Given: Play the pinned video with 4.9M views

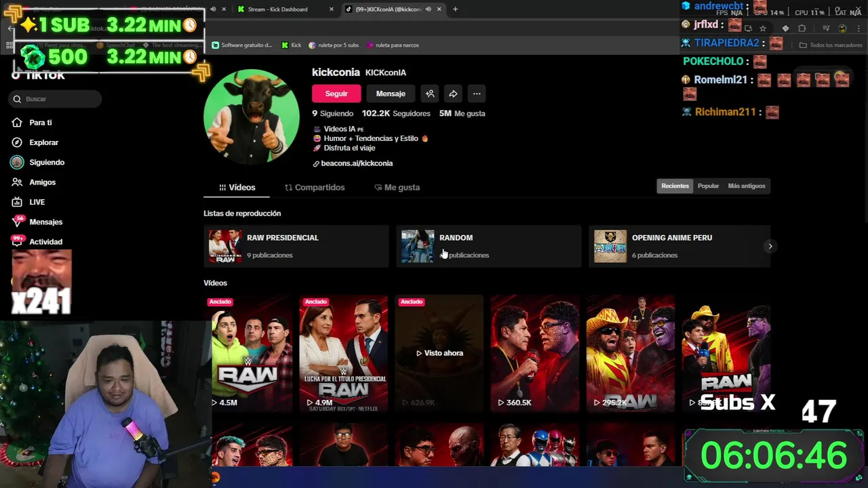Looking at the screenshot, I should 344,352.
